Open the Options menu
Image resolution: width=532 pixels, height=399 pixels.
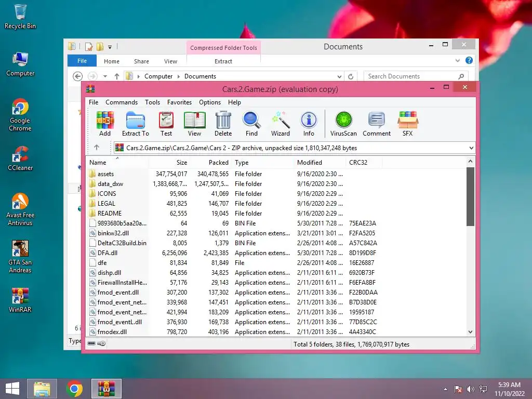[210, 102]
